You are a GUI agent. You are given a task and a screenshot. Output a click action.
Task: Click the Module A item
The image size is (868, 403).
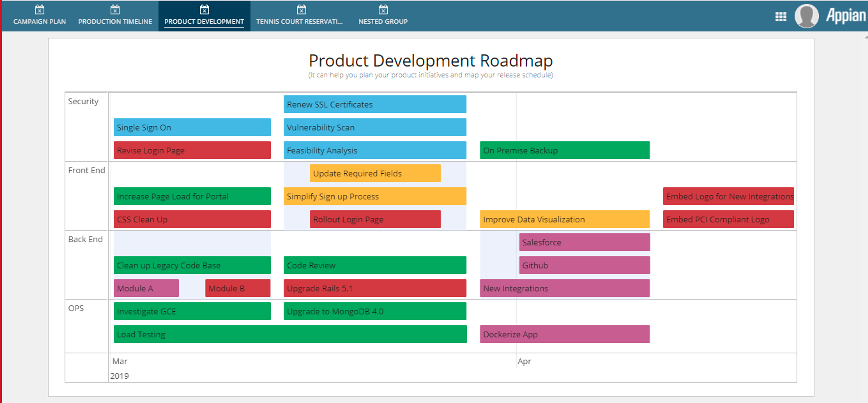click(146, 288)
